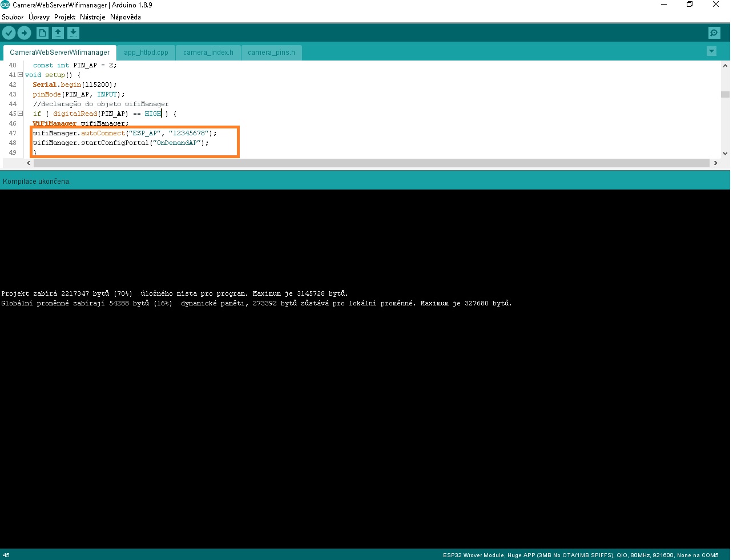
Task: Click the horizontal scroll right arrow
Action: click(715, 163)
